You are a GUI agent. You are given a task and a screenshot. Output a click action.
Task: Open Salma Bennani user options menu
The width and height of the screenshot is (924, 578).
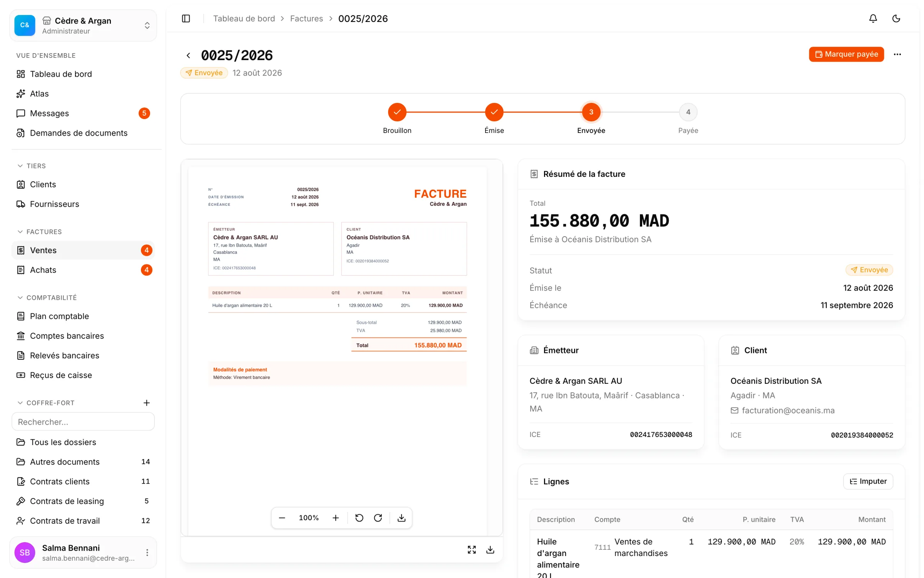point(147,553)
